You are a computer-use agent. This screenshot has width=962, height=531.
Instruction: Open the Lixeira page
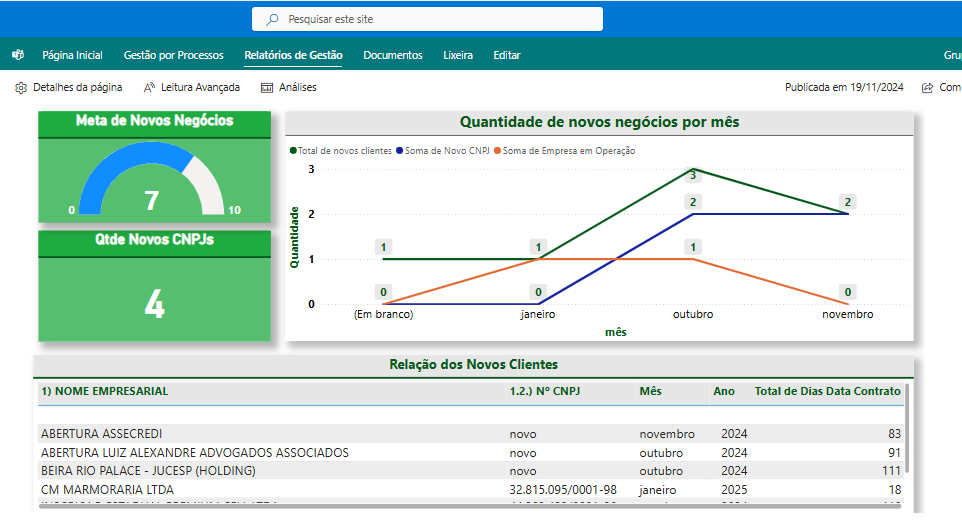(x=458, y=55)
